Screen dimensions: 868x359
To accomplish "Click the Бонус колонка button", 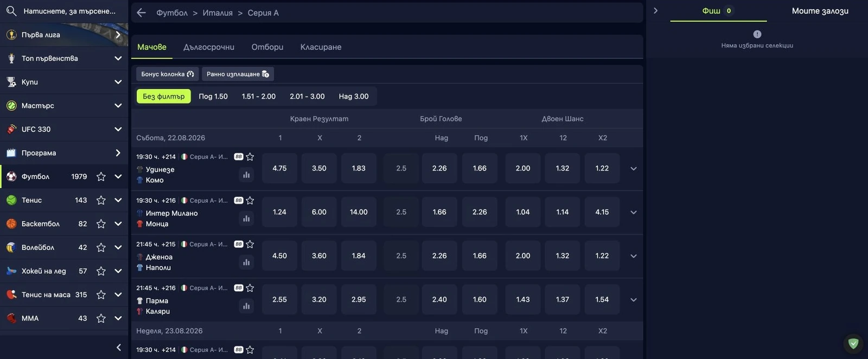I will click(x=168, y=74).
